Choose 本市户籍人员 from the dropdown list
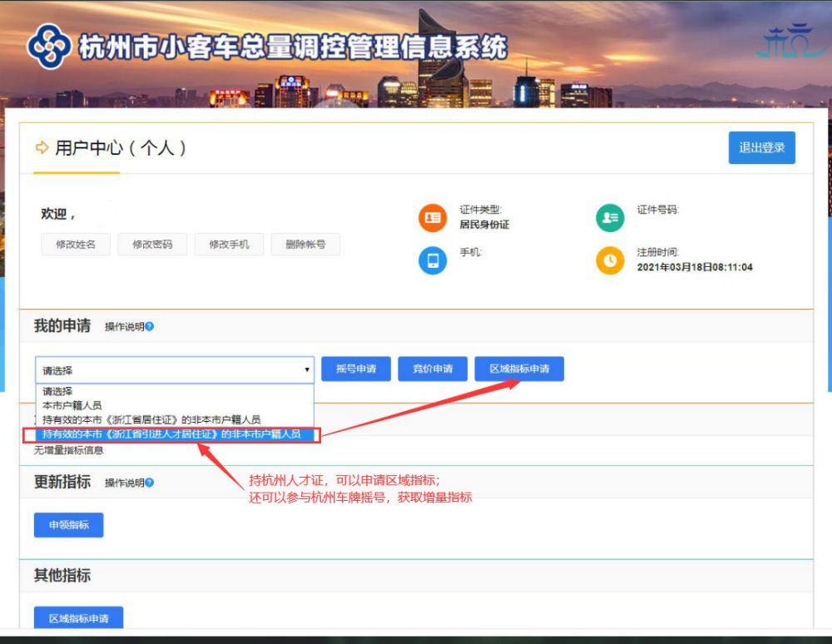 (x=175, y=405)
